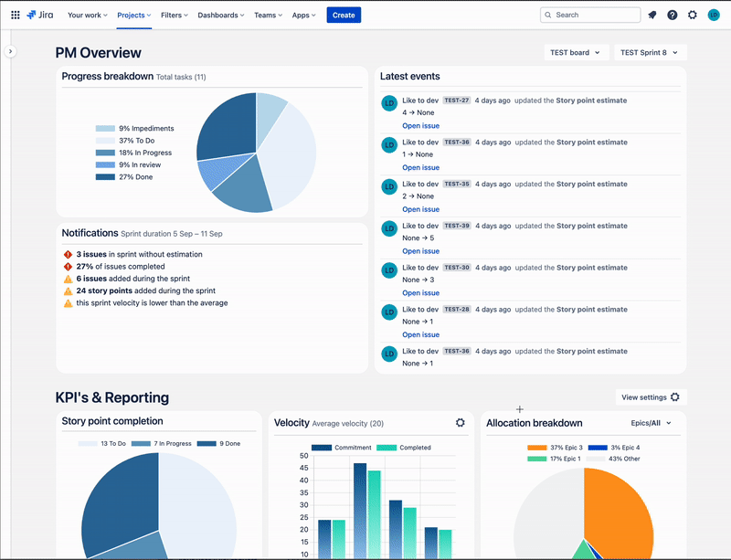
Task: Click the LD avatar for TEST-30 event
Action: pyautogui.click(x=389, y=270)
